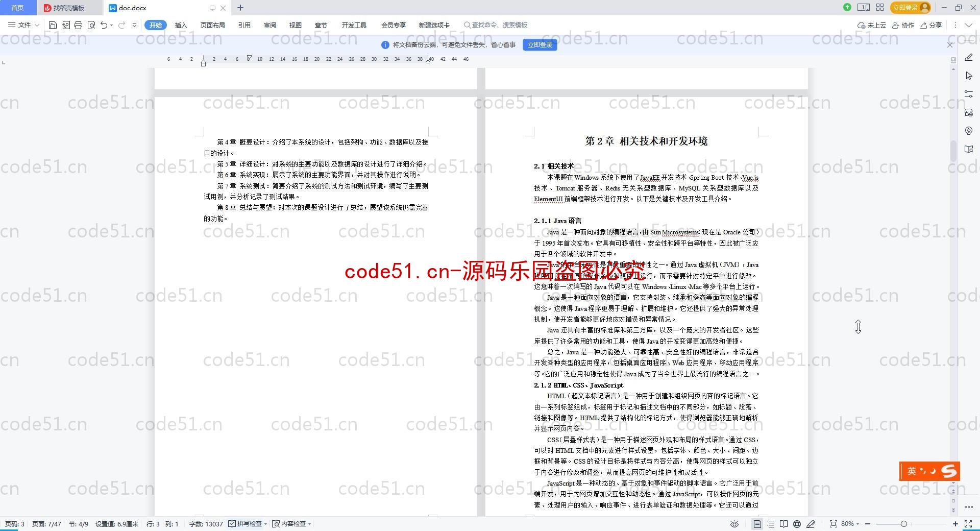980x531 pixels.
Task: Click the 分享 share button
Action: [930, 25]
